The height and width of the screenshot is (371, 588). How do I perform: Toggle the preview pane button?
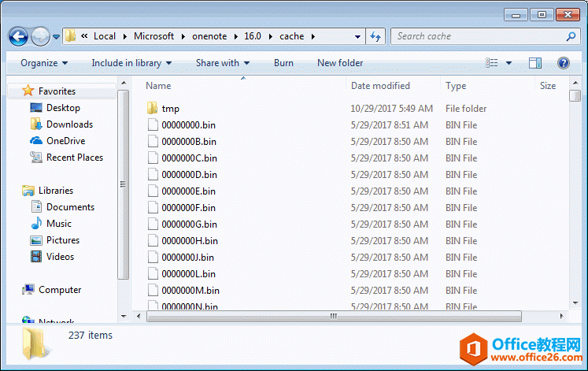click(x=535, y=63)
